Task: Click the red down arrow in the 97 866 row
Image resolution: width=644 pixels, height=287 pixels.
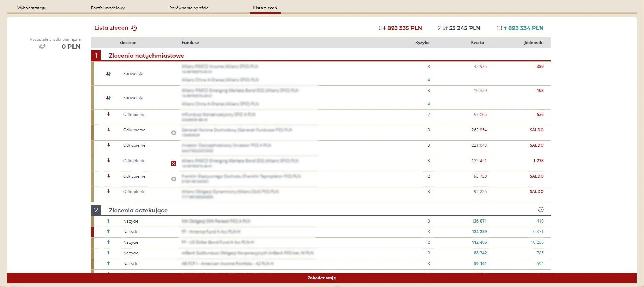Action: (109, 114)
